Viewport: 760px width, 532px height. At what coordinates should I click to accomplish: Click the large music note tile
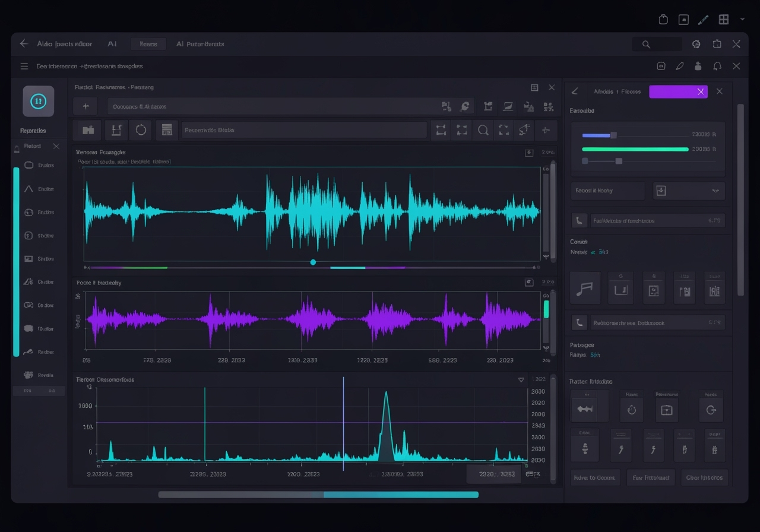point(585,289)
